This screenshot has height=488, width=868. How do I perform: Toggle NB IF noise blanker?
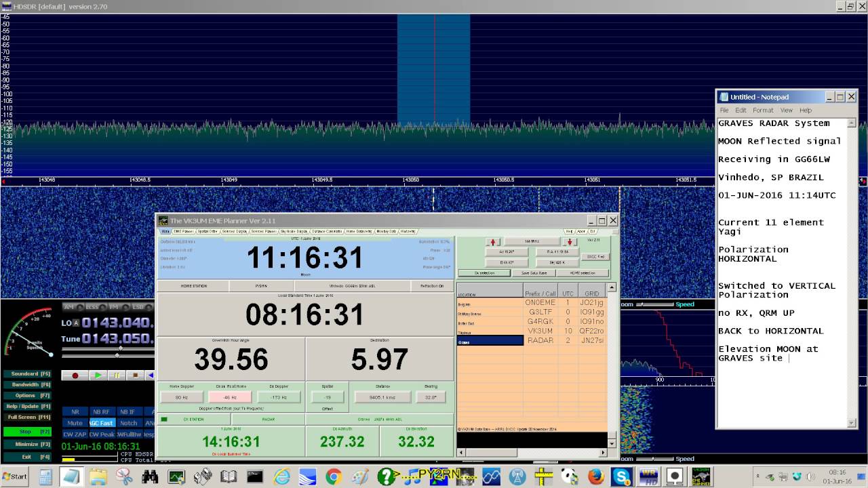[129, 411]
